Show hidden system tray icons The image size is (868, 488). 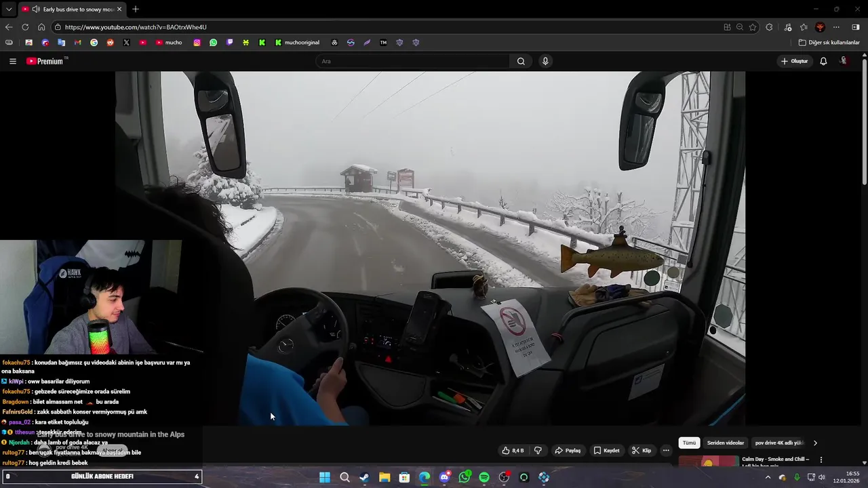768,477
